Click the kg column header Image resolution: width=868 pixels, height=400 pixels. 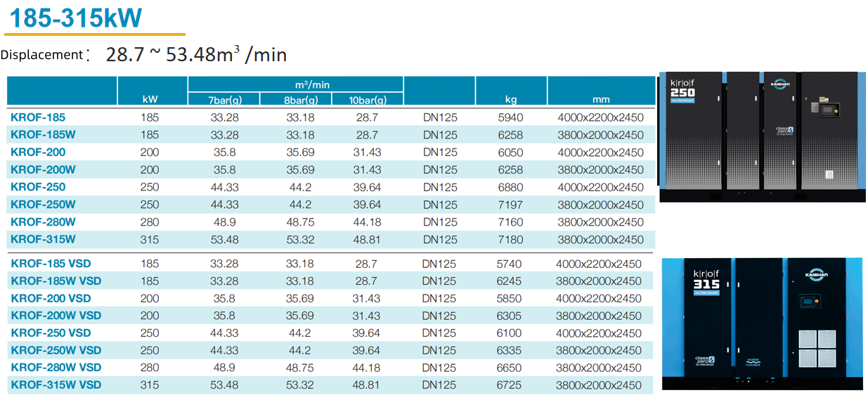(511, 100)
